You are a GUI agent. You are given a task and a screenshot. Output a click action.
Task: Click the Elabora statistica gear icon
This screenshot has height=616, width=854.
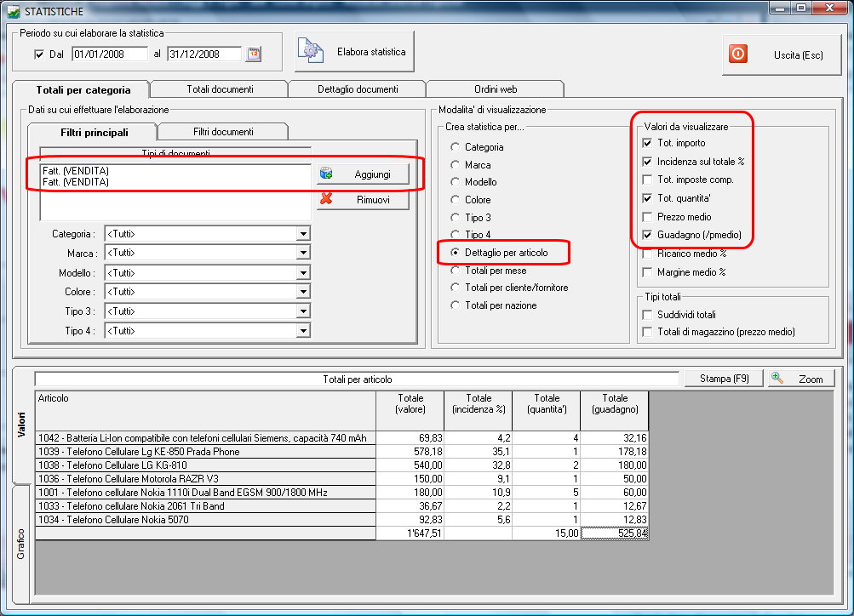coord(309,52)
